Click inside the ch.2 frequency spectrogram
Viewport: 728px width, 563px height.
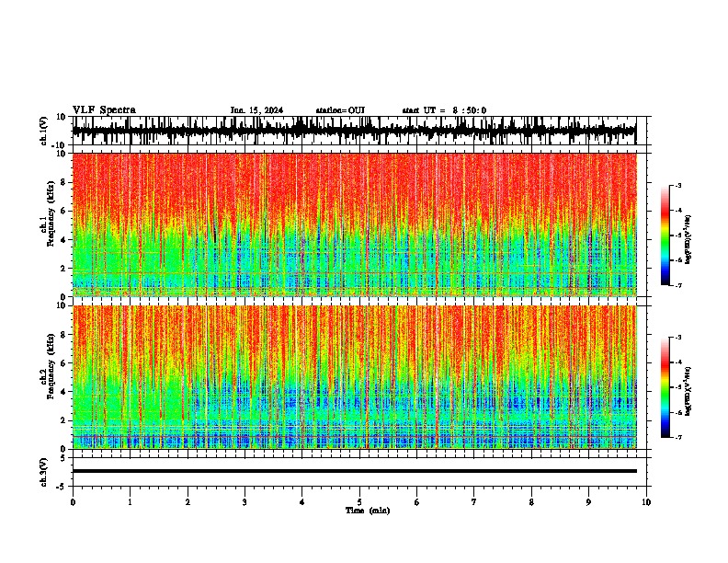click(354, 377)
